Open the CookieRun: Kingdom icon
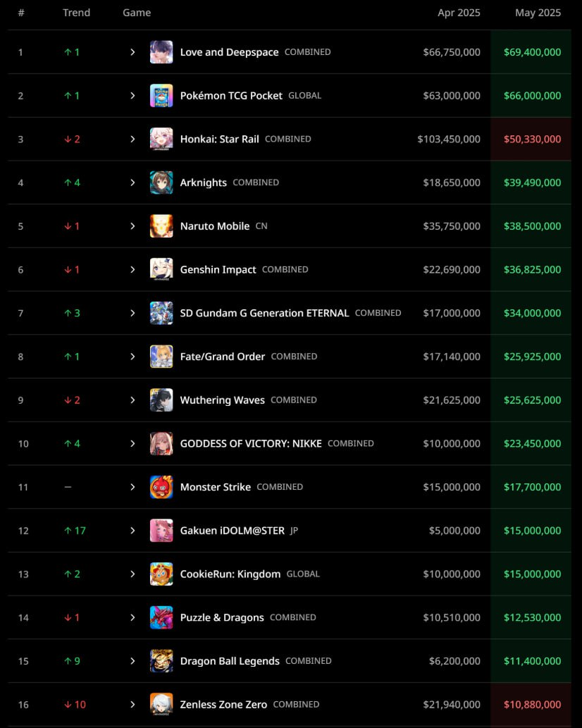The height and width of the screenshot is (728, 582). click(161, 574)
